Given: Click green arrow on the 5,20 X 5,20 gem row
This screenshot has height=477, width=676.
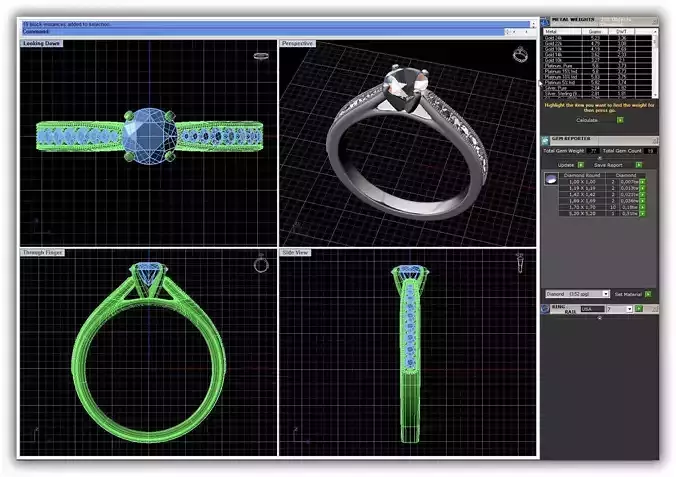Looking at the screenshot, I should 643,213.
